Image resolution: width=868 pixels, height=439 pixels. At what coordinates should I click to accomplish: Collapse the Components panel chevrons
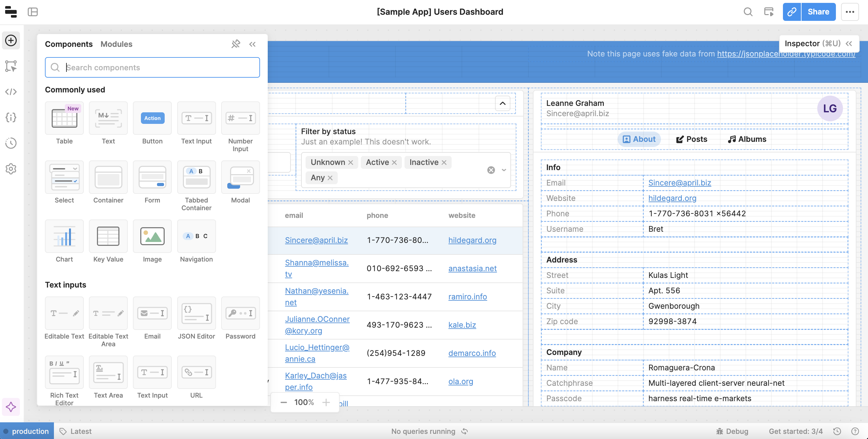[252, 44]
